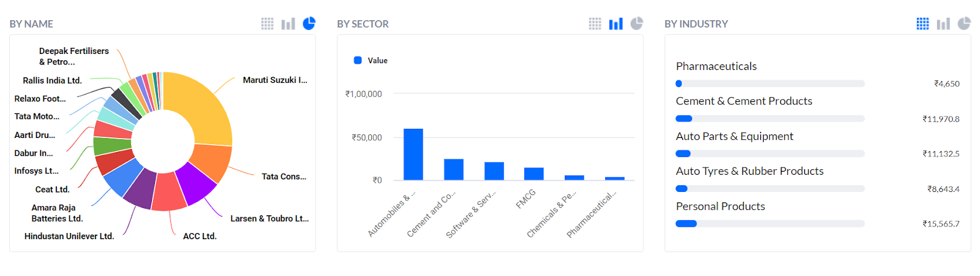Click the BY INDUSTRY panel heading
This screenshot has height=276, width=980.
(x=696, y=24)
